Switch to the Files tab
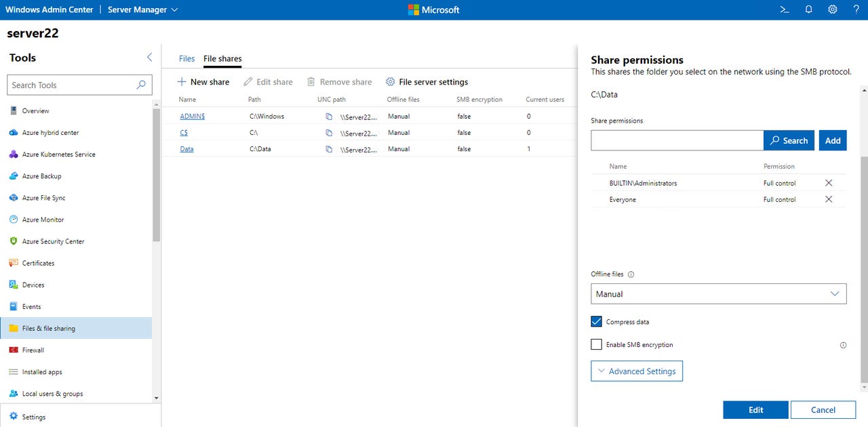The width and height of the screenshot is (868, 427). [x=186, y=58]
